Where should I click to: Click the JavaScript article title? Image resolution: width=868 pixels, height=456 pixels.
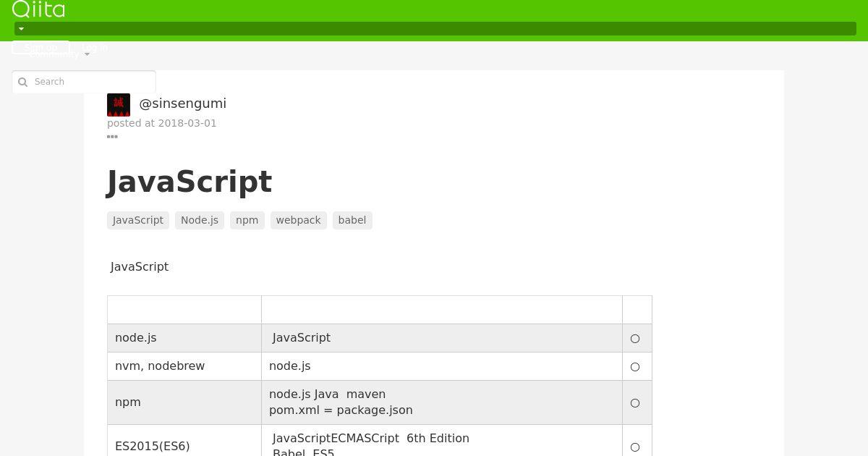pyautogui.click(x=190, y=182)
